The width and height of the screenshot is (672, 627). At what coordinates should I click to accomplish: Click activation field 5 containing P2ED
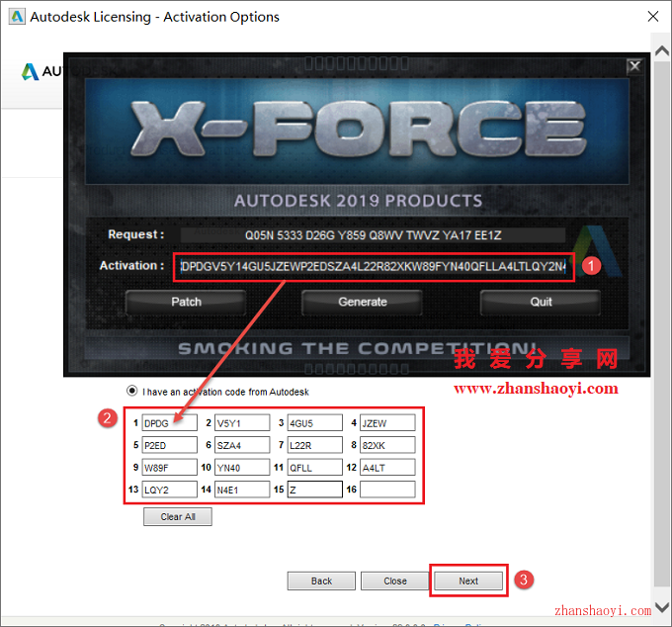pyautogui.click(x=169, y=445)
